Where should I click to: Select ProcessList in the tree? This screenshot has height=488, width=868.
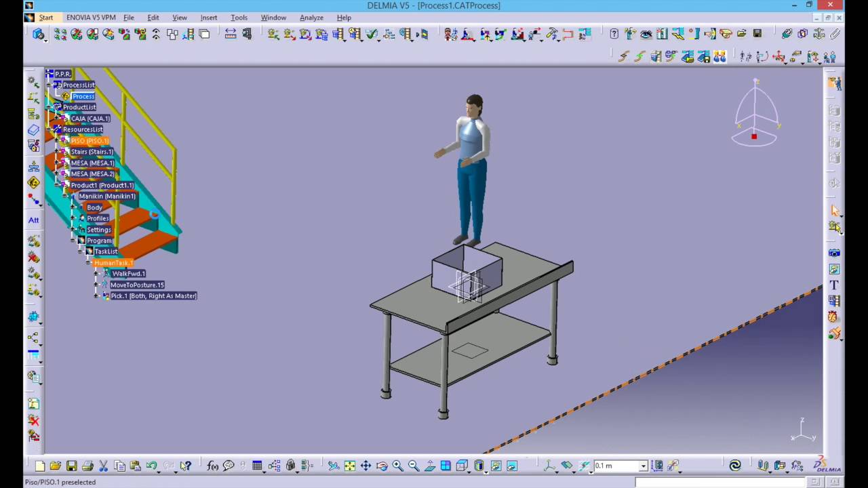tap(79, 85)
